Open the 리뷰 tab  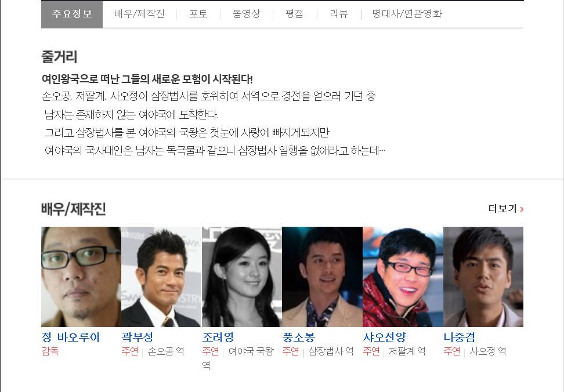click(x=339, y=14)
